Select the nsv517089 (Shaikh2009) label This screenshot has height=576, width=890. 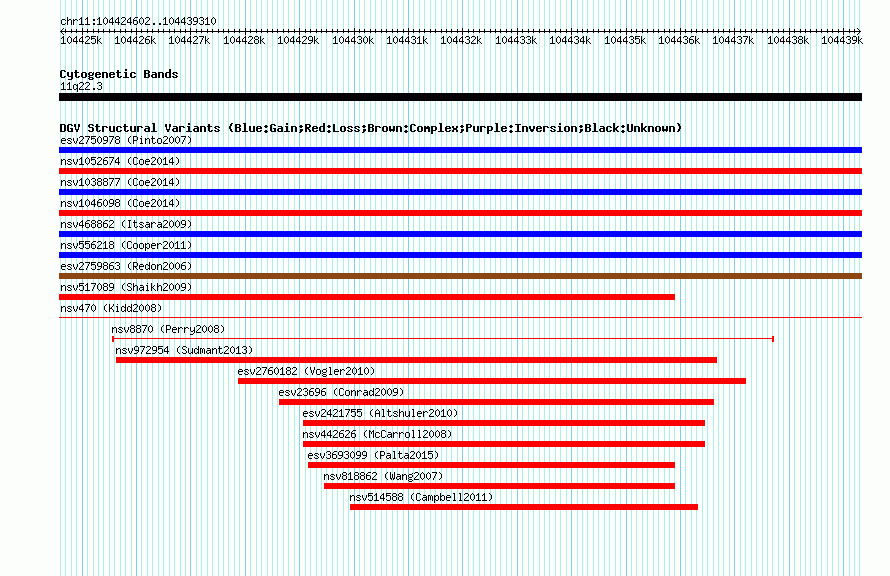click(x=126, y=287)
